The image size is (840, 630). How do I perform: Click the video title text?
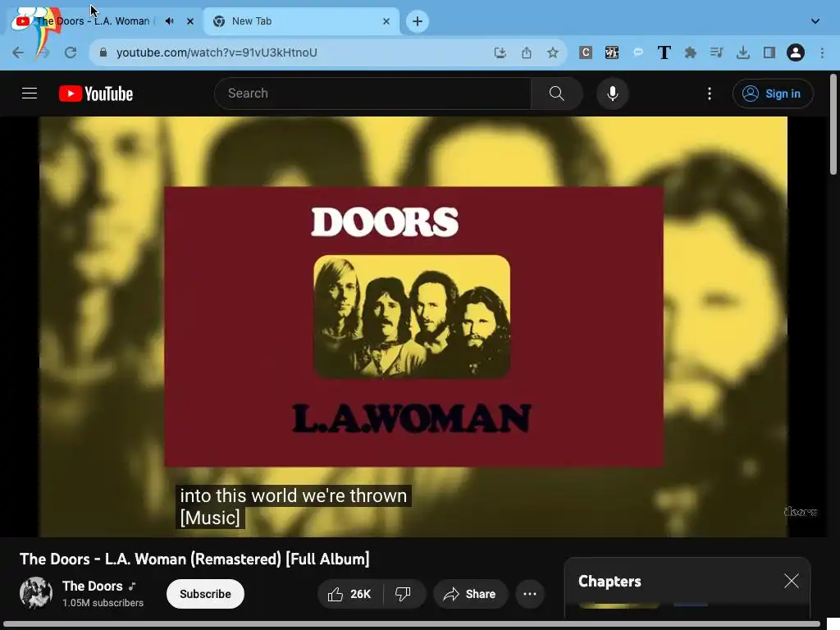point(194,559)
